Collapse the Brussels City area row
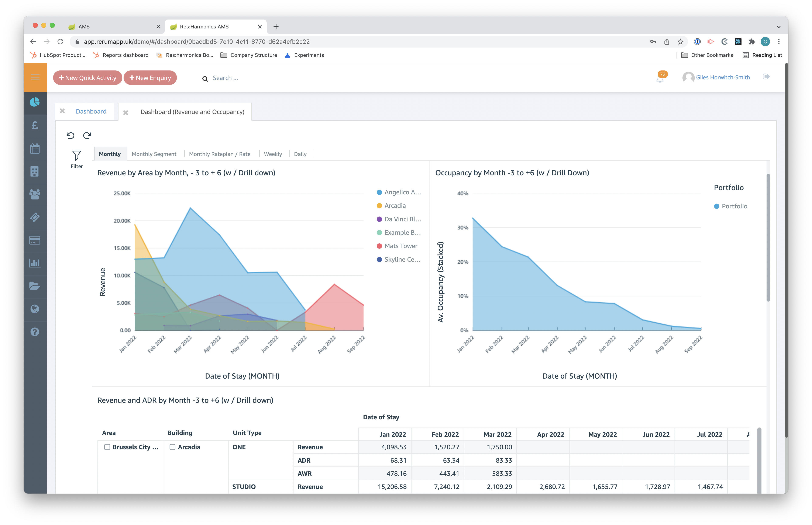 [107, 447]
